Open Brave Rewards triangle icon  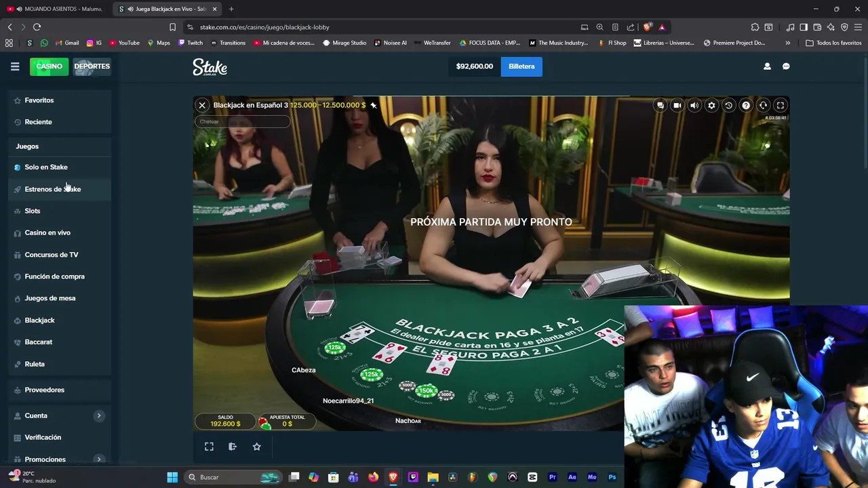[662, 27]
